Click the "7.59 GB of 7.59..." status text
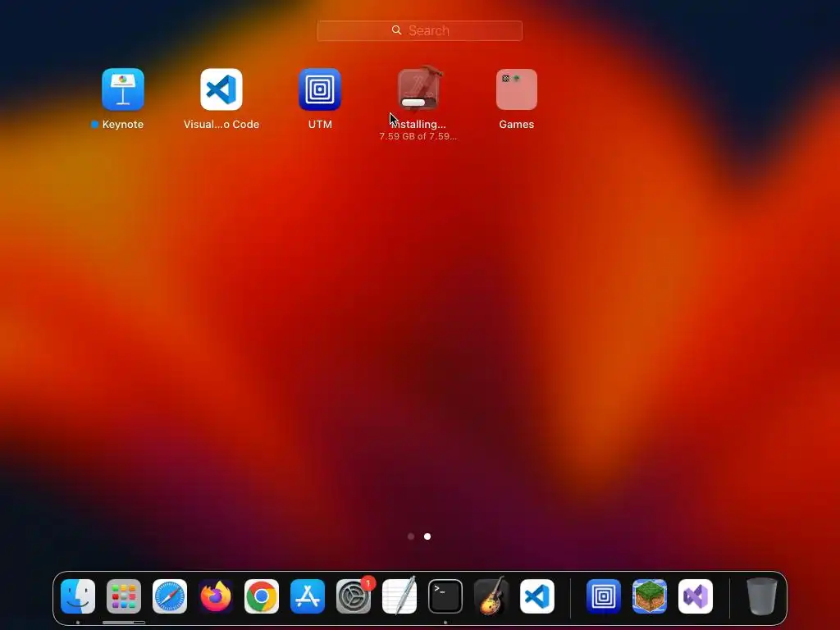Image resolution: width=840 pixels, height=630 pixels. click(x=418, y=137)
